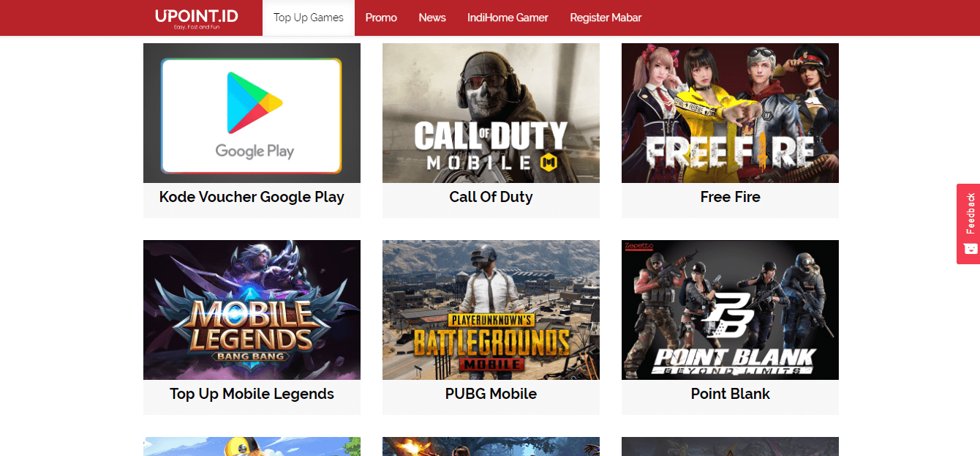
Task: Go to the Promo menu item
Action: [x=381, y=18]
